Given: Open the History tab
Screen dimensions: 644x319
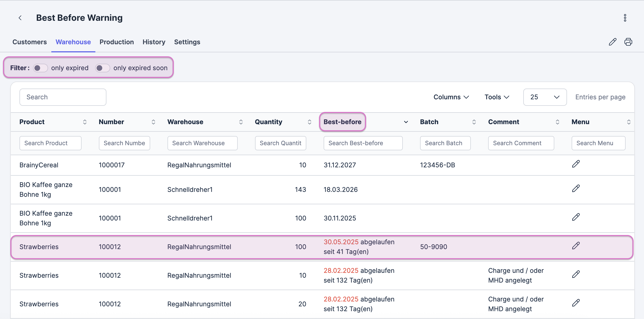Looking at the screenshot, I should click(x=154, y=42).
